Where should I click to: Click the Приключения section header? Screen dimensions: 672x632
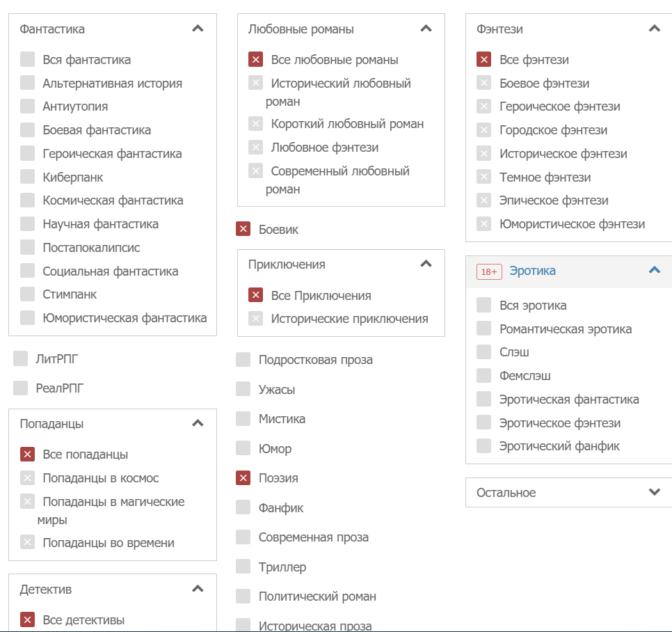pos(287,264)
